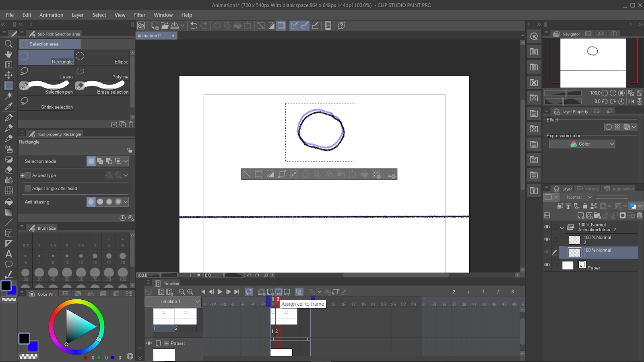This screenshot has height=362, width=644.
Task: Click Deselect icon in selection launcher
Action: (247, 174)
